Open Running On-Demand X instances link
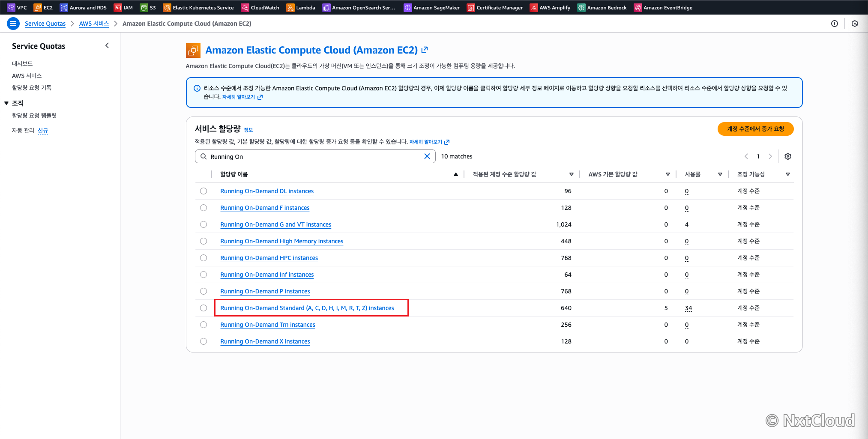The image size is (868, 439). click(x=265, y=341)
